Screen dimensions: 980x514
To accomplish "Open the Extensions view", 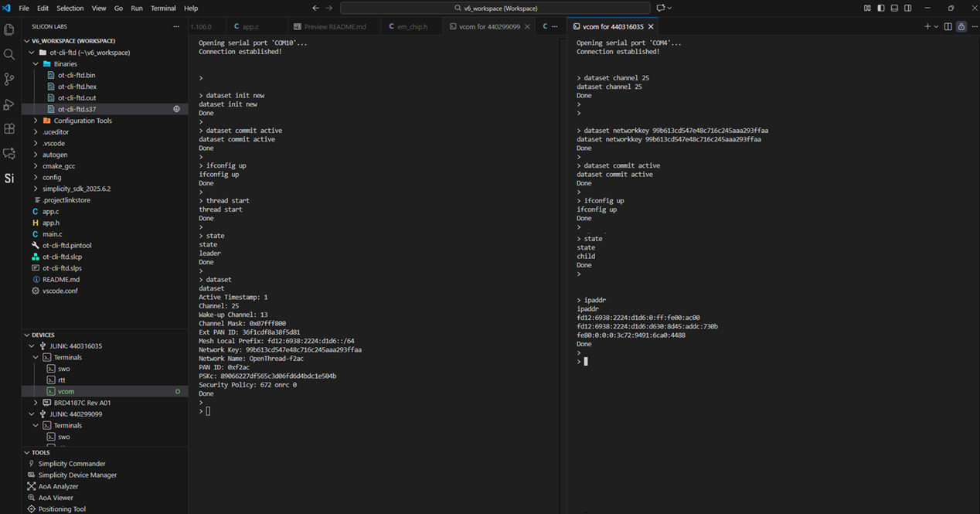I will [x=9, y=128].
